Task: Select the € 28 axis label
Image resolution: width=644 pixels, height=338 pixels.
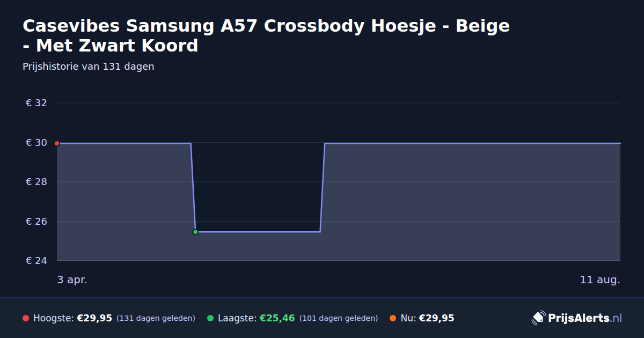Action: pyautogui.click(x=36, y=182)
